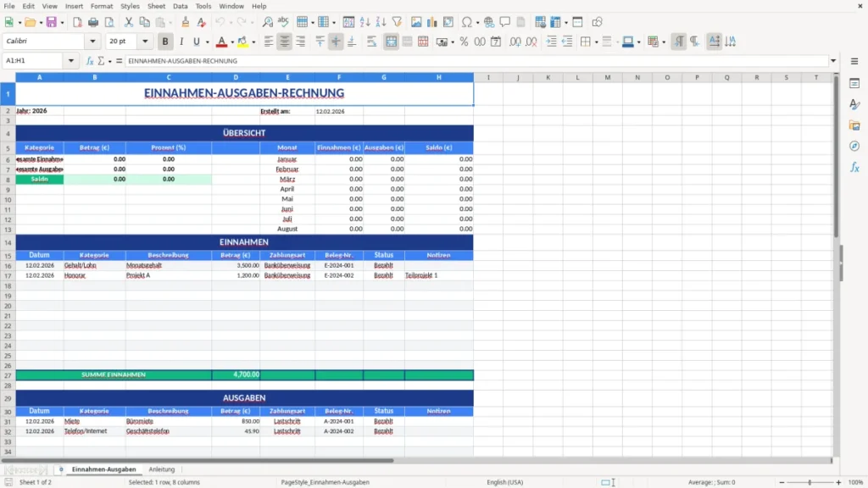Toggle center horizontally alignment
Image resolution: width=868 pixels, height=488 pixels.
[x=285, y=42]
